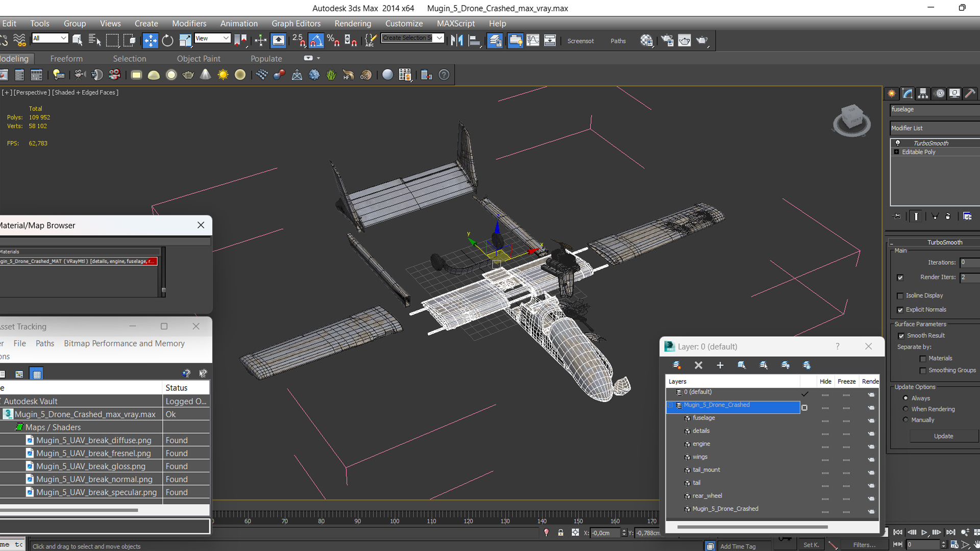Open the Modifier List dropdown
This screenshot has width=980, height=551.
(x=935, y=128)
